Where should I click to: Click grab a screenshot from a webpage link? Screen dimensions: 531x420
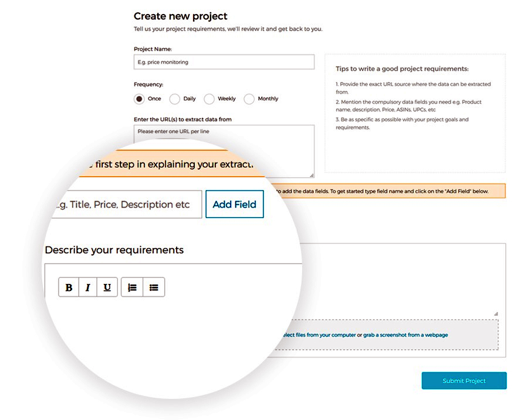click(x=405, y=335)
